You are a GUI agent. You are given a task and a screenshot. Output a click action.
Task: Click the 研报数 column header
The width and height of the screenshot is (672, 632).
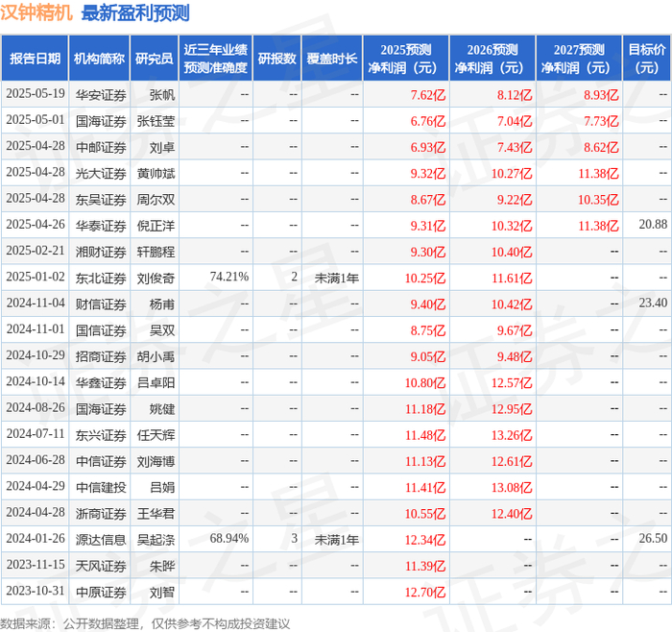(276, 59)
